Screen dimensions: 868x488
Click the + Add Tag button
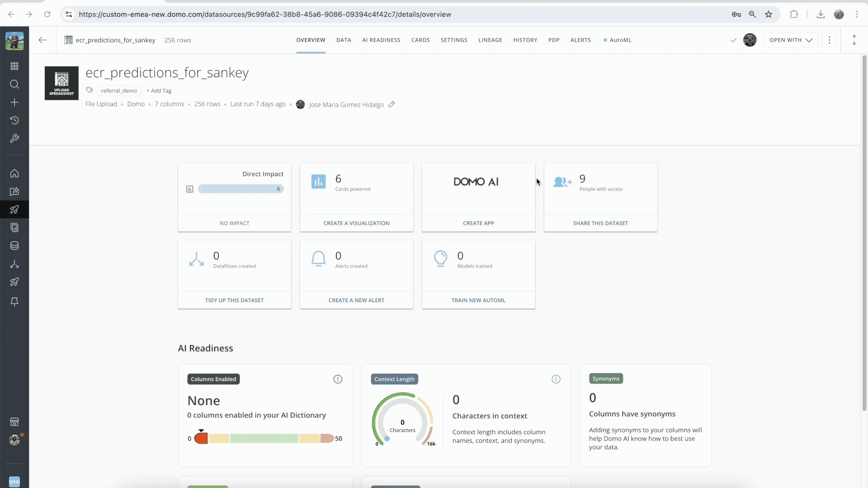(159, 91)
